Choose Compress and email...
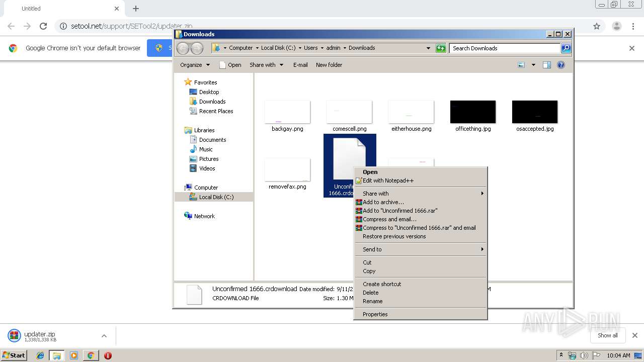Image resolution: width=644 pixels, height=362 pixels. (x=421, y=219)
